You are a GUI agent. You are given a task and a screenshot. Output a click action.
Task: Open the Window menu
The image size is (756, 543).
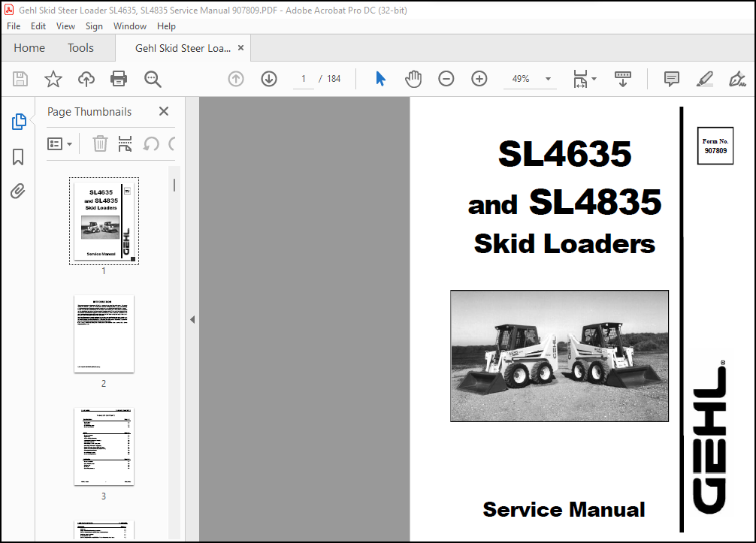pyautogui.click(x=130, y=26)
